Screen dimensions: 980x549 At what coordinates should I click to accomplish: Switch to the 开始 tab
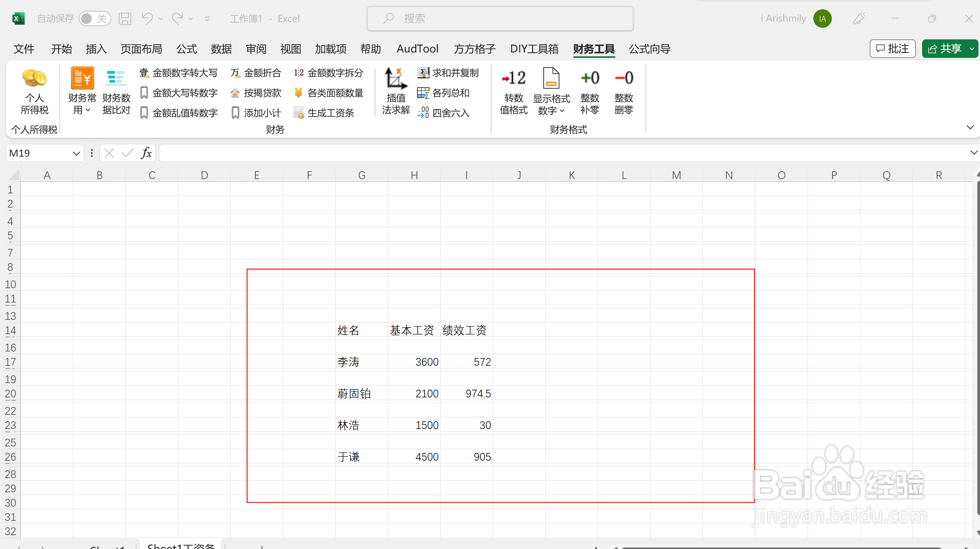(x=62, y=49)
